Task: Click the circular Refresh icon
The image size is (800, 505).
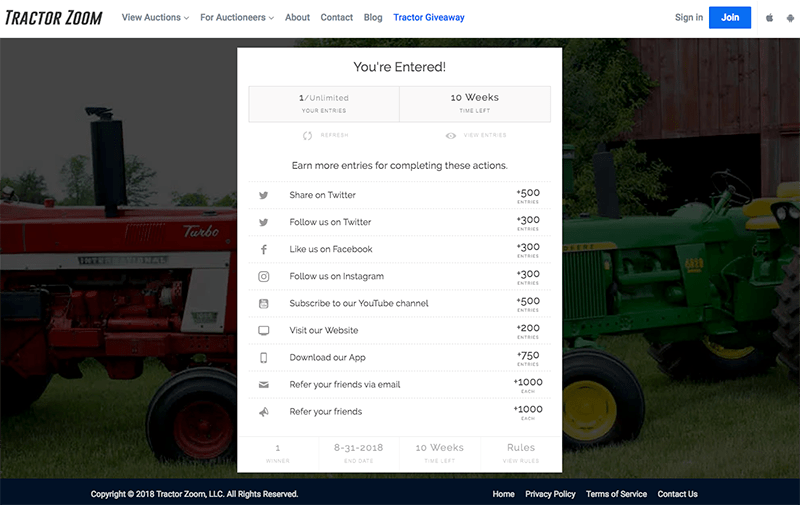Action: tap(307, 136)
